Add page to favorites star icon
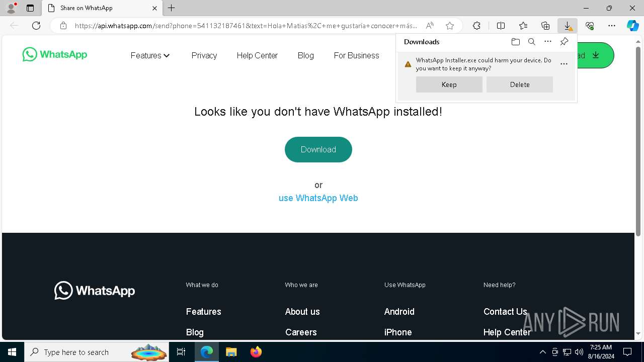The image size is (644, 362). tap(450, 26)
